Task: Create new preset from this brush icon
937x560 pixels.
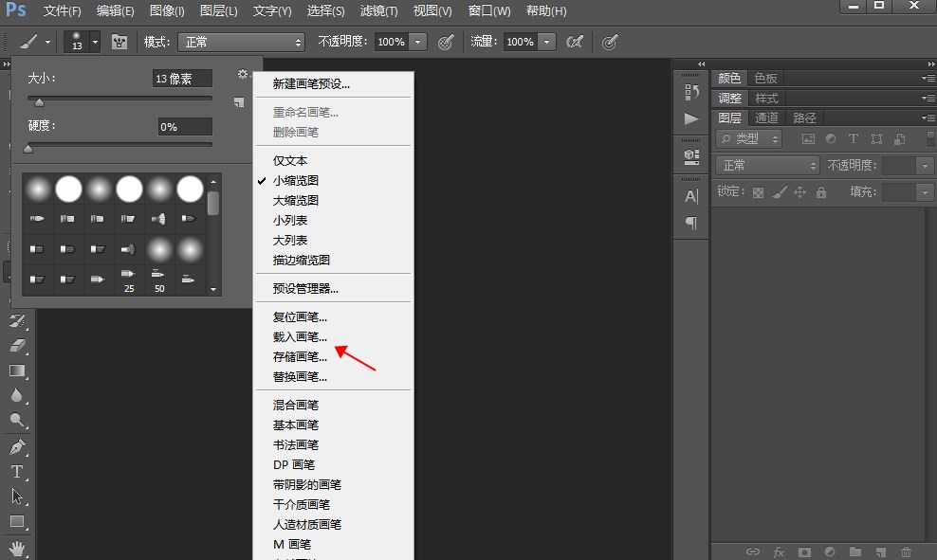Action: pyautogui.click(x=239, y=102)
